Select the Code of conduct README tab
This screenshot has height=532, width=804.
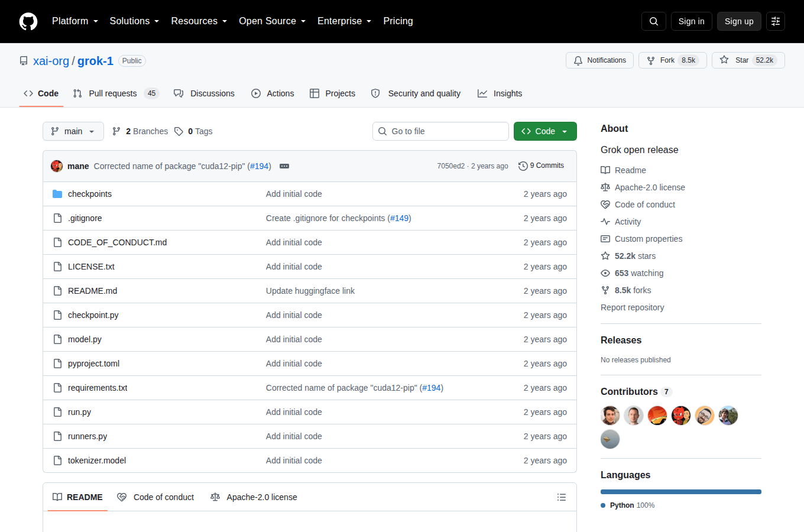(x=155, y=497)
